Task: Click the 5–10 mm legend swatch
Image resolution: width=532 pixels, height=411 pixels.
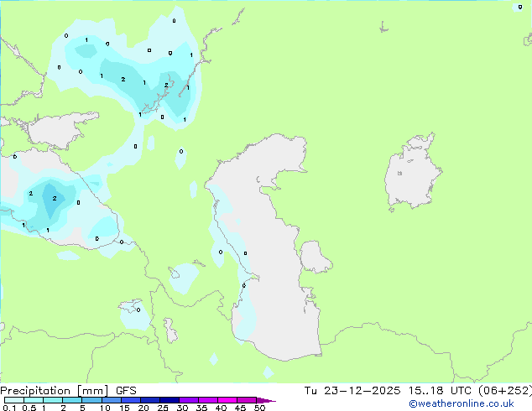Action: pos(91,400)
